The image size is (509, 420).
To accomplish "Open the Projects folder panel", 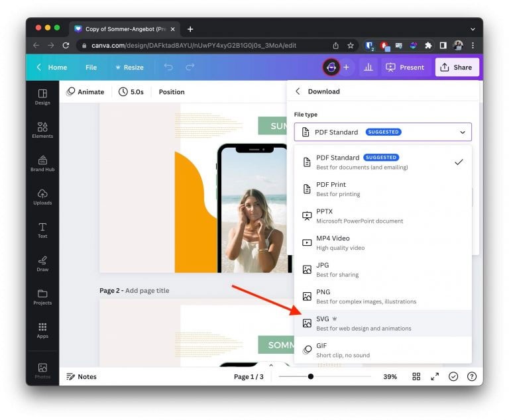I will pyautogui.click(x=42, y=297).
